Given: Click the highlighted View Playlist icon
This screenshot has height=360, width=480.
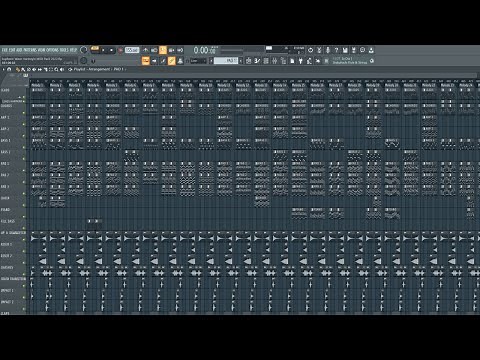Looking at the screenshot, I should point(146,61).
